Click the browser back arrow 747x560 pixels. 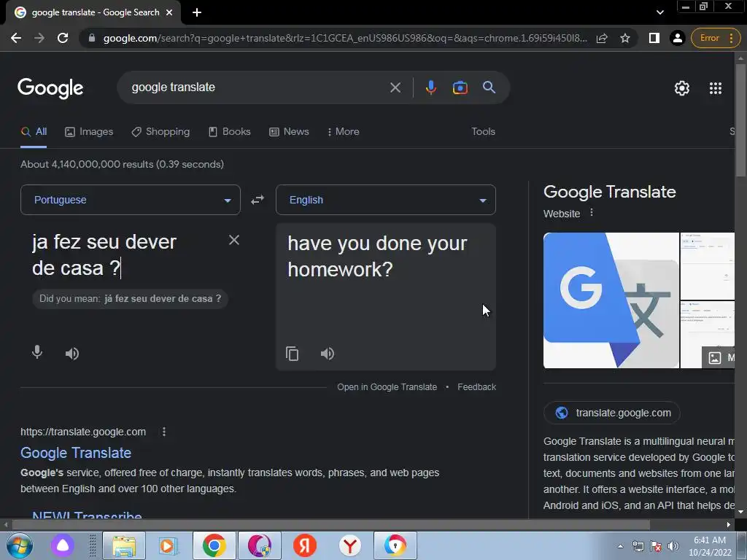[16, 38]
